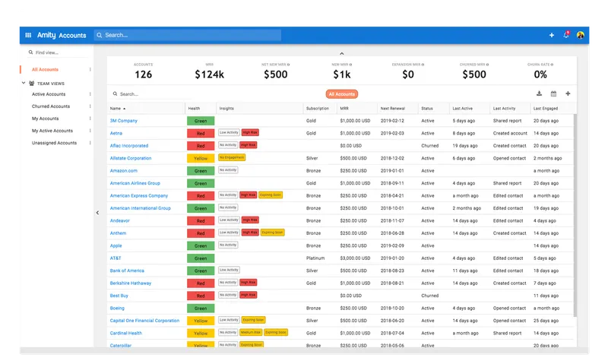Click the Churned status for Best Buy
This screenshot has width=608, height=364.
429,296
